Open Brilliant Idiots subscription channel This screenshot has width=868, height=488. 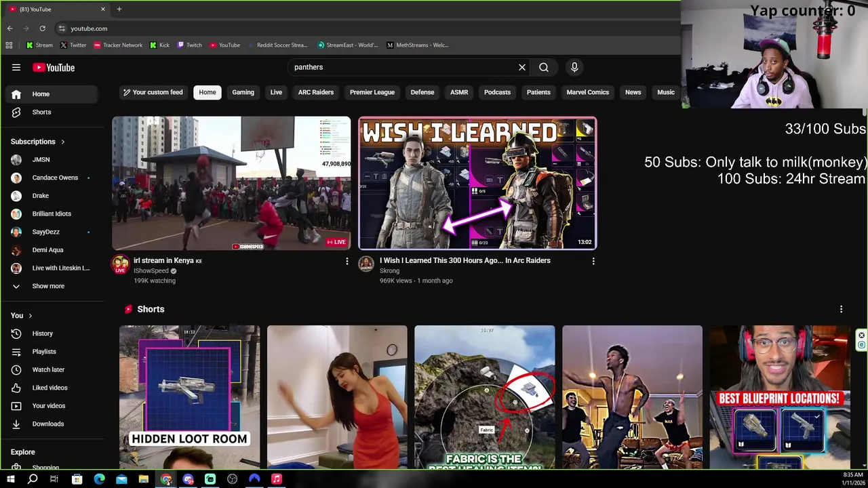point(52,213)
